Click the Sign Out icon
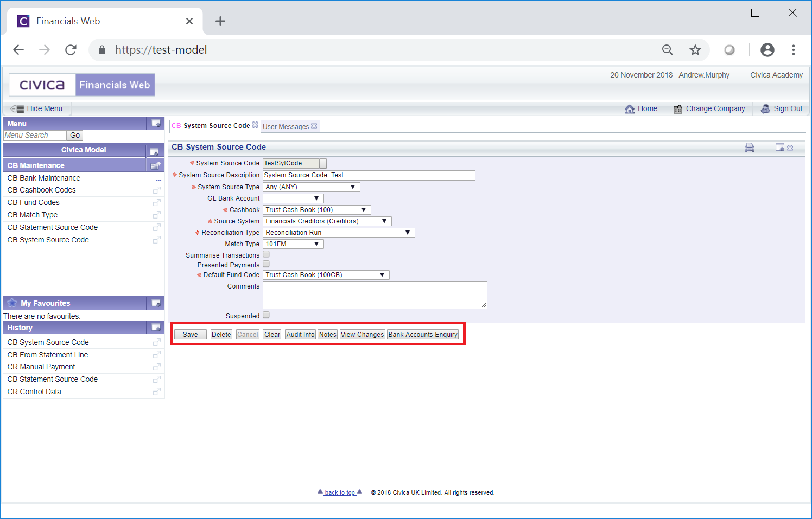This screenshot has width=812, height=519. click(x=765, y=109)
